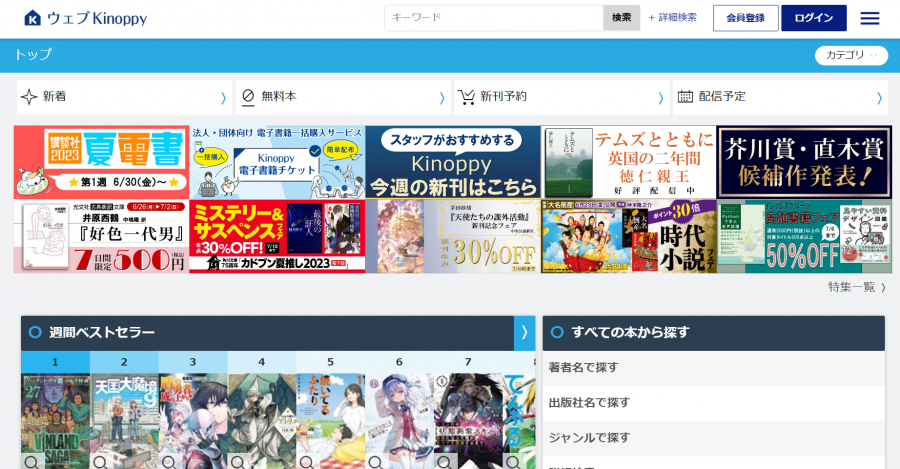Click the 配信予定 calendar icon
The height and width of the screenshot is (469, 900).
(685, 97)
